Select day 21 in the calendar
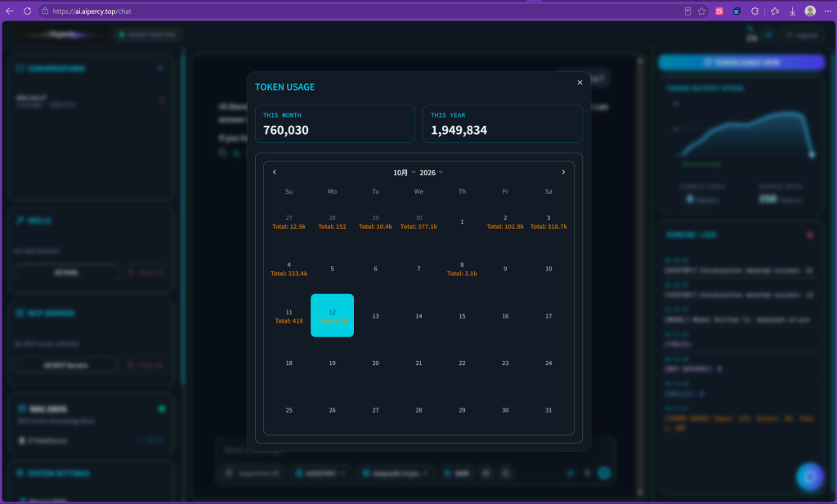The width and height of the screenshot is (837, 504). [418, 364]
